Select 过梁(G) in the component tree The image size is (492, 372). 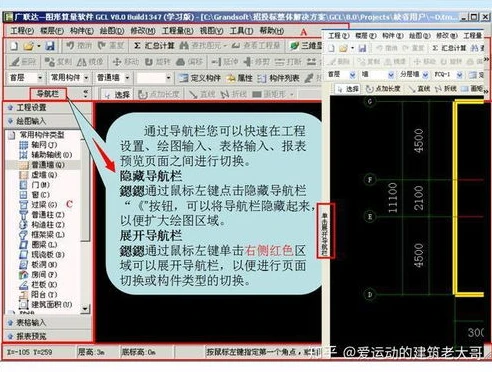[x=39, y=204]
